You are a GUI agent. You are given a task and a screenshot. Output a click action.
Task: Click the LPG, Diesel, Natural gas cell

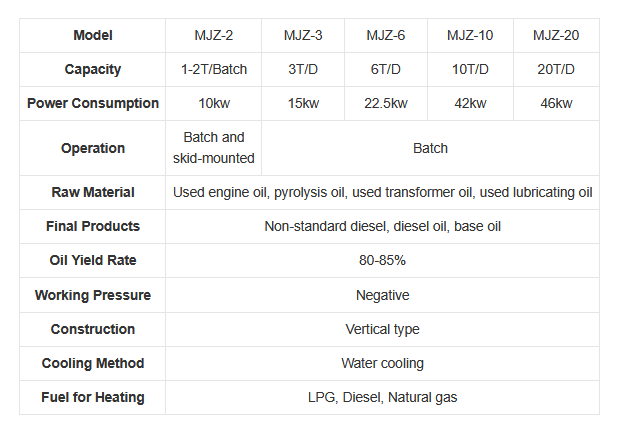(x=383, y=397)
